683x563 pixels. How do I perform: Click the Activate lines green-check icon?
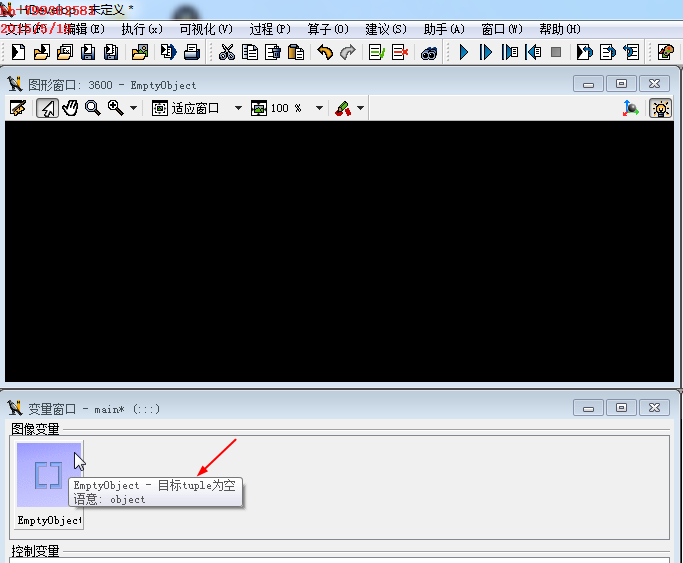[376, 52]
